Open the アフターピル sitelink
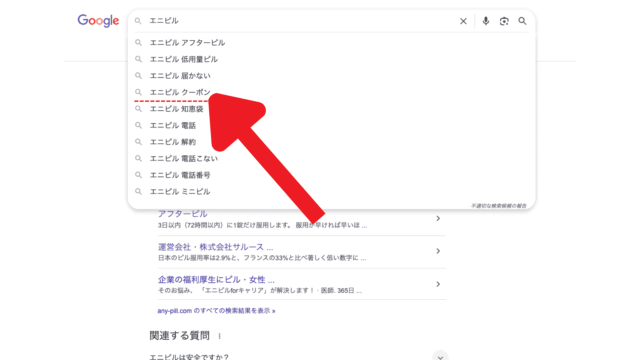 [182, 213]
